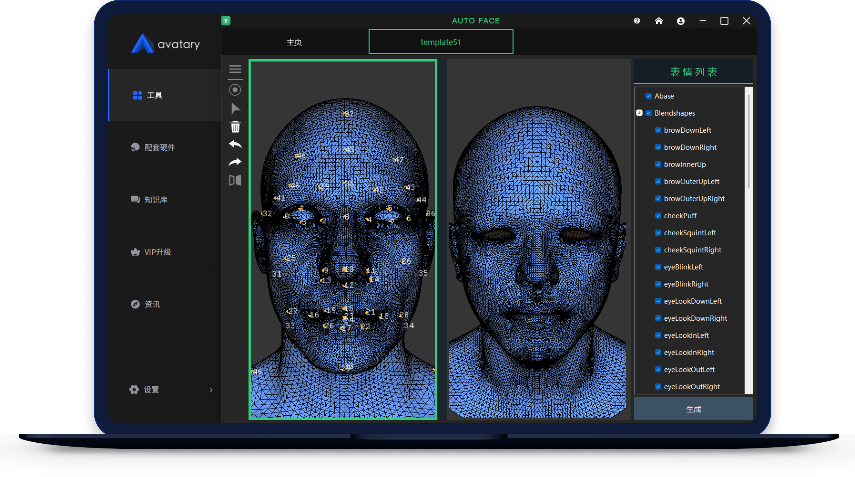855x477 pixels.
Task: Select the circular marker point tool
Action: tap(235, 90)
